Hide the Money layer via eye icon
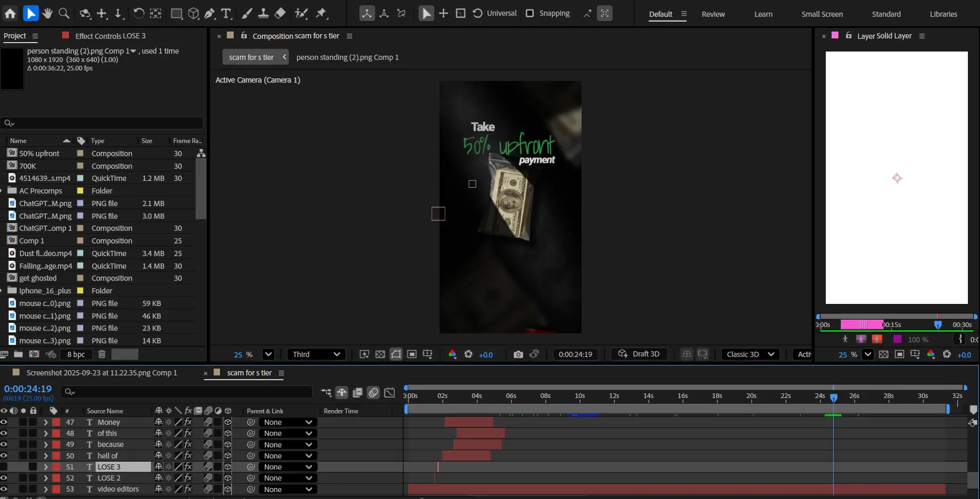980x499 pixels. click(4, 422)
